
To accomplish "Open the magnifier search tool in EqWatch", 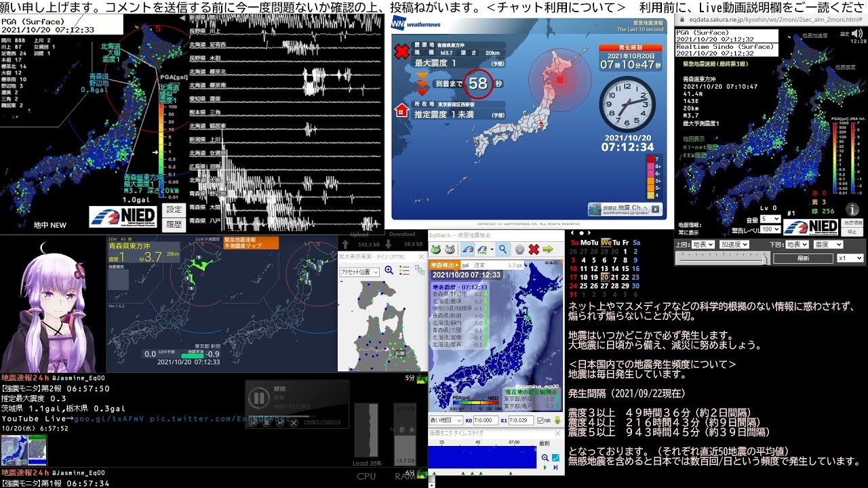I will click(502, 249).
